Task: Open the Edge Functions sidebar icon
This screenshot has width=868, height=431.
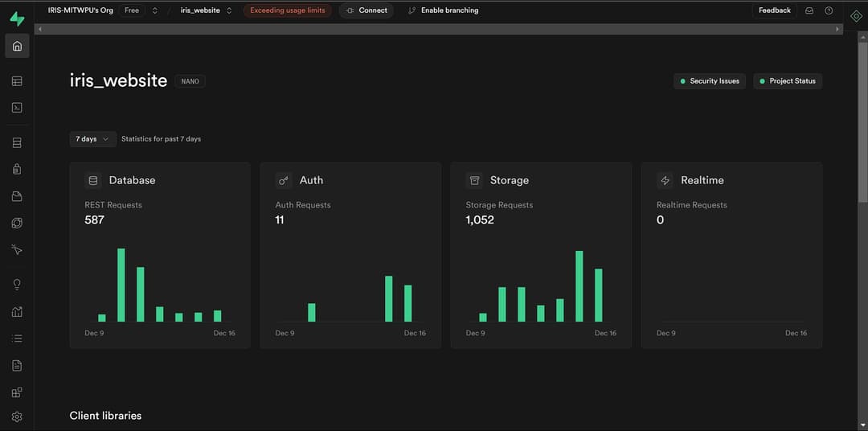Action: click(17, 223)
